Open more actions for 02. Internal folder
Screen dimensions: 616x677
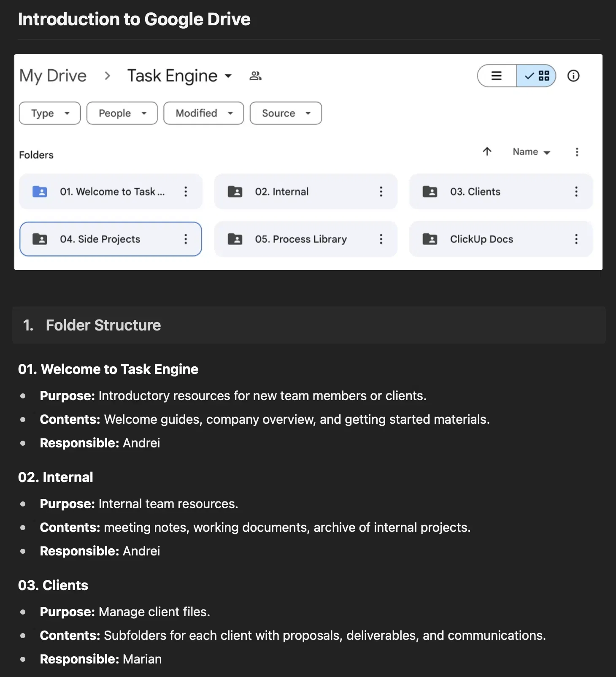click(381, 192)
